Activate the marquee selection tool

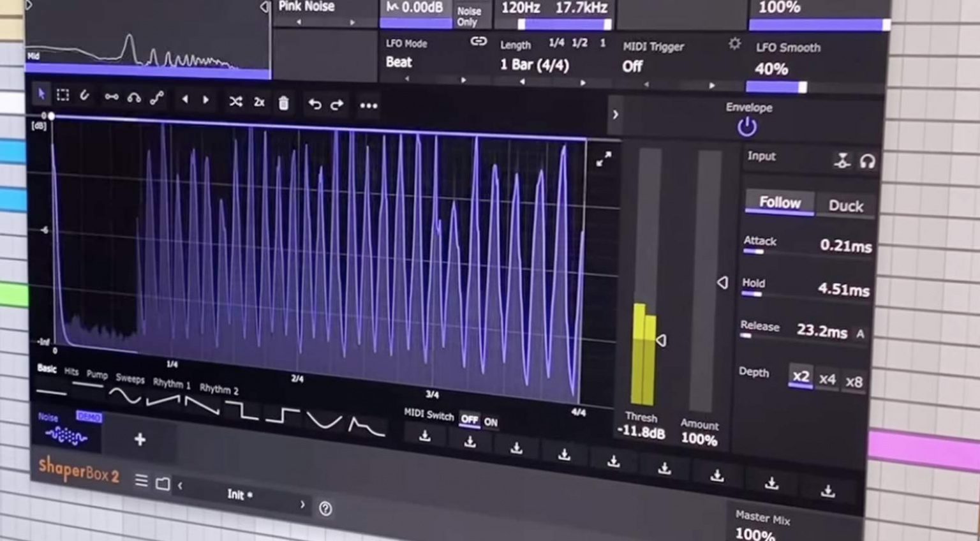pyautogui.click(x=63, y=94)
